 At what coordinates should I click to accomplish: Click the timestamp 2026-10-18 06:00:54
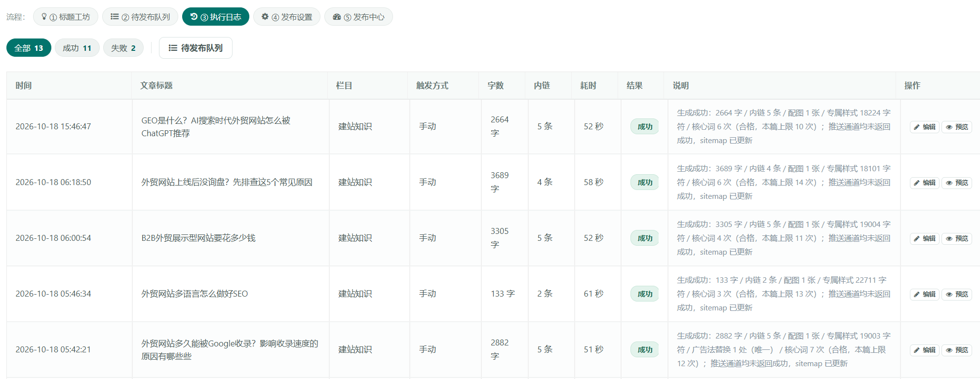53,238
